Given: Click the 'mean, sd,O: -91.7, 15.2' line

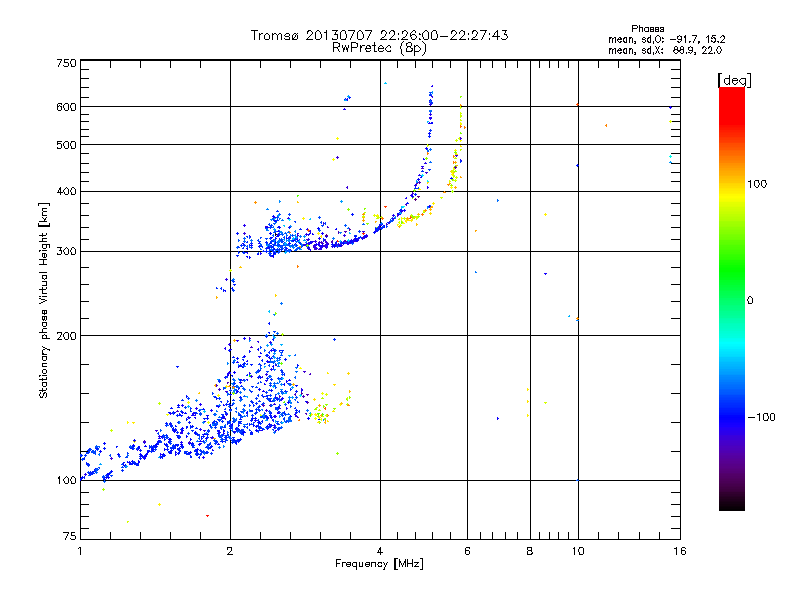Looking at the screenshot, I should pos(666,39).
